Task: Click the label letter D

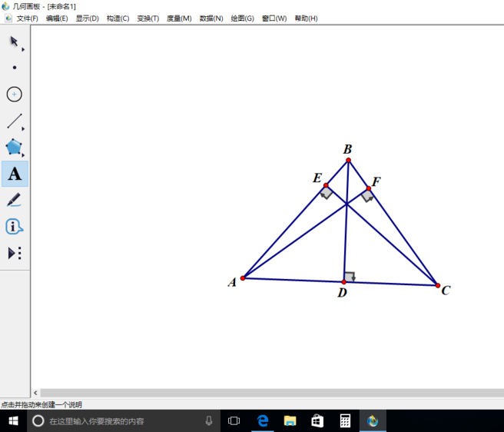Action: pos(343,293)
